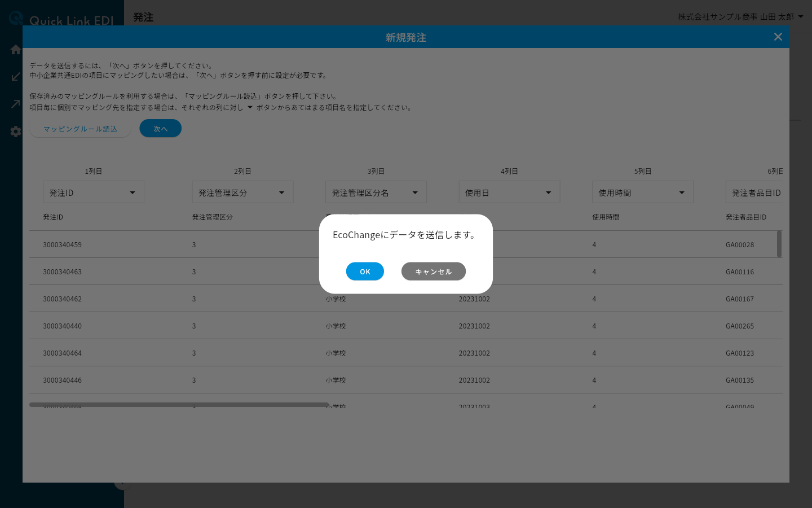Click the 4列目 column label

[x=510, y=172]
